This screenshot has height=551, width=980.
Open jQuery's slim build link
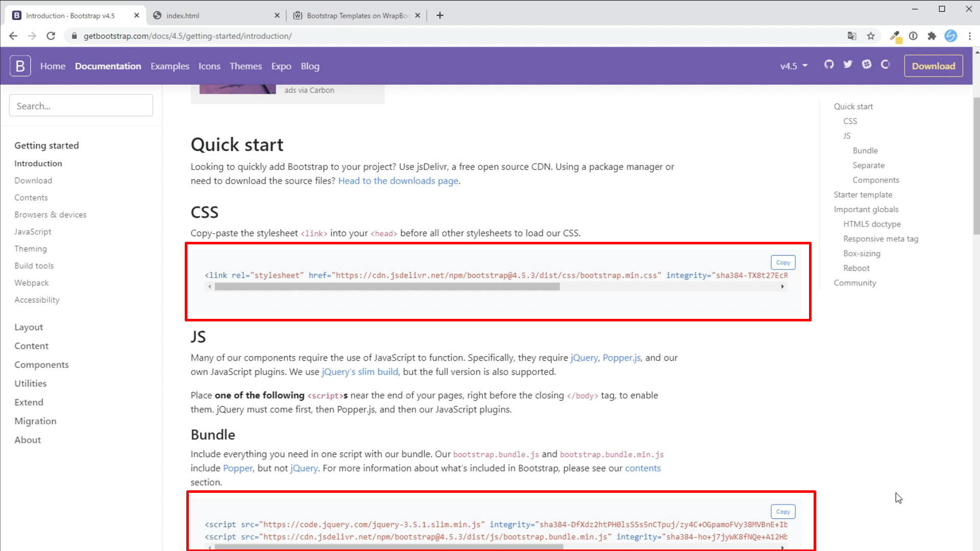coord(360,371)
